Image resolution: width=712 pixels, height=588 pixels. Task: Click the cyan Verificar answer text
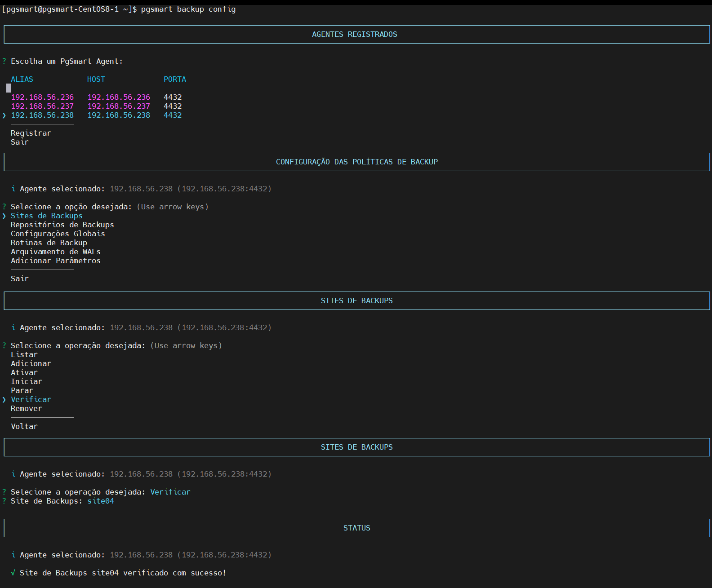[x=170, y=492]
